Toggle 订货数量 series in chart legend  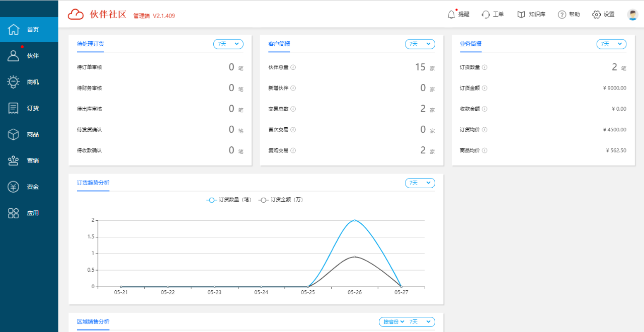pyautogui.click(x=212, y=200)
